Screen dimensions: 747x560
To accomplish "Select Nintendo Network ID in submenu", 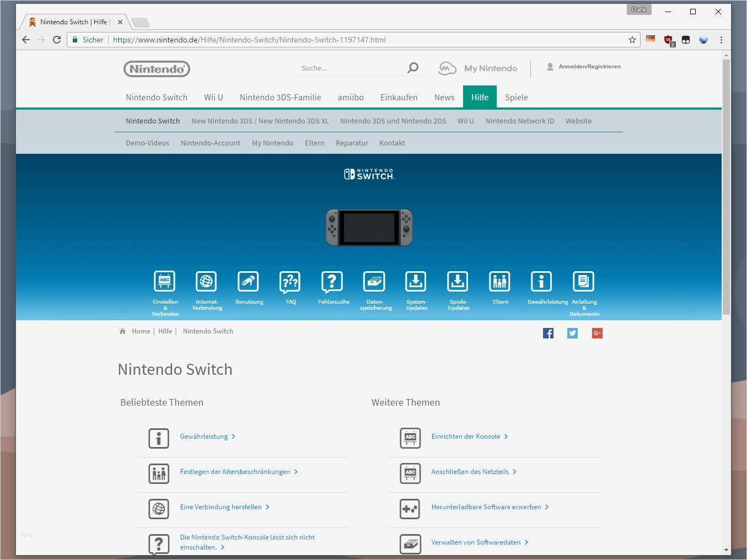I will coord(520,121).
